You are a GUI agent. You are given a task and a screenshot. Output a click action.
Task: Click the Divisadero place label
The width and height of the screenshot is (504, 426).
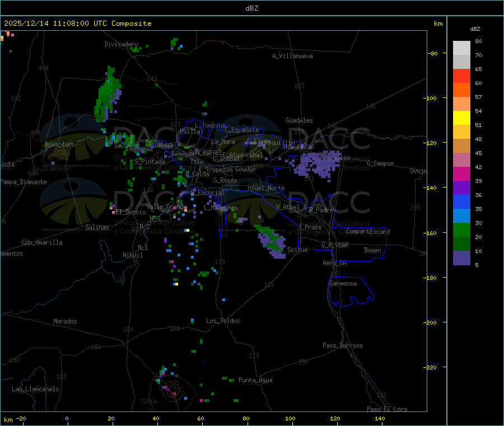point(121,44)
